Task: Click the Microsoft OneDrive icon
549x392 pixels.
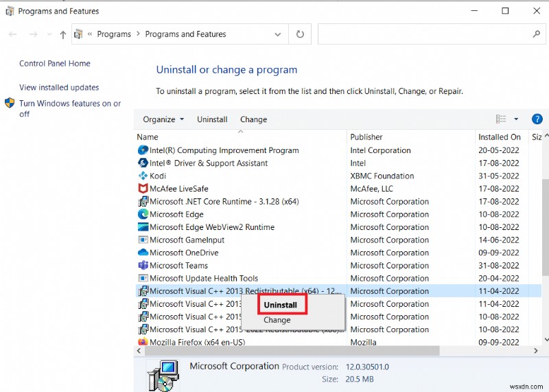Action: point(143,253)
